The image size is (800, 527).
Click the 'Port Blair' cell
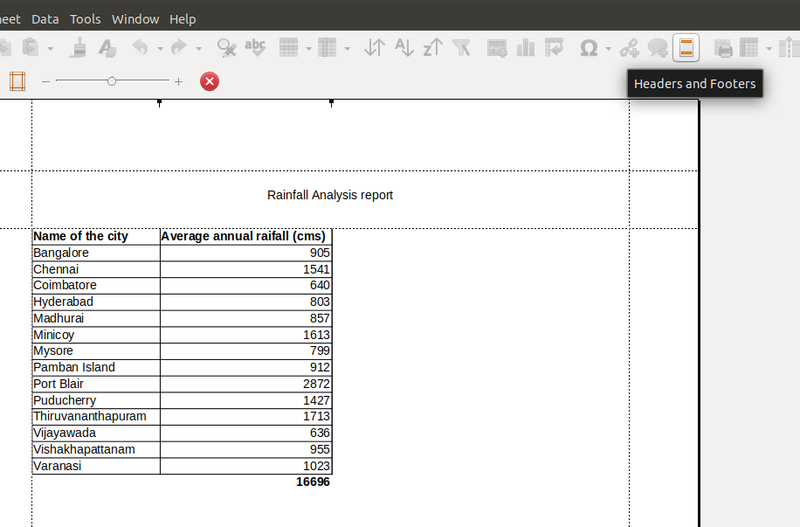(96, 384)
